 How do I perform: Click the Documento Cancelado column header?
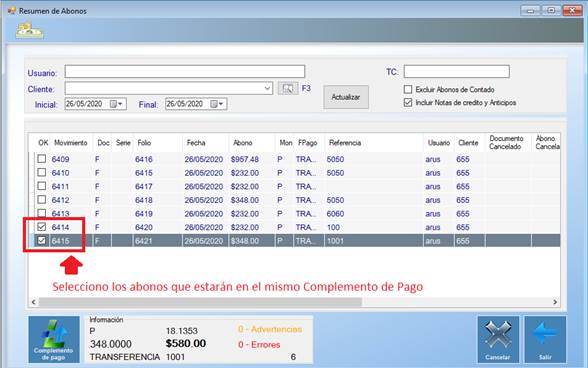(508, 143)
